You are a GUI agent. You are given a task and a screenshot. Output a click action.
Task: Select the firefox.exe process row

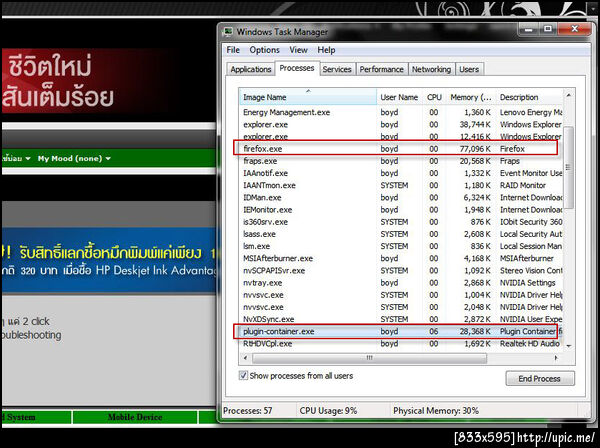point(401,149)
